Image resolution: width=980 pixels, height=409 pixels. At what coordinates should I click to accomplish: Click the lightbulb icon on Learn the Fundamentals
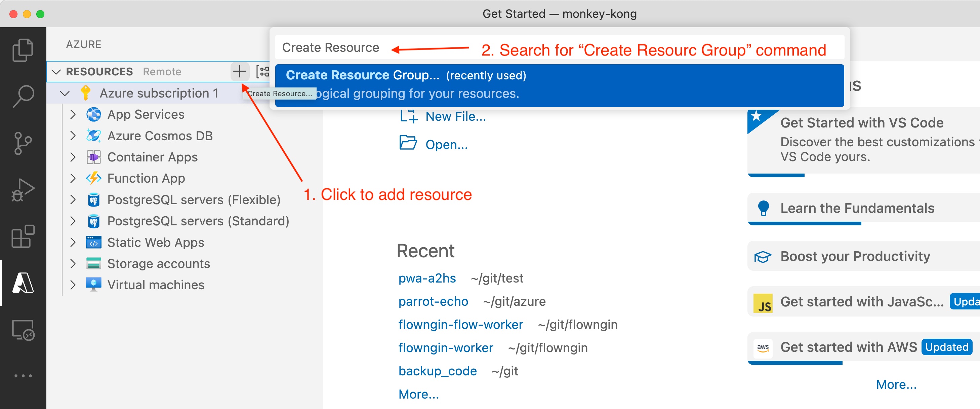point(763,208)
